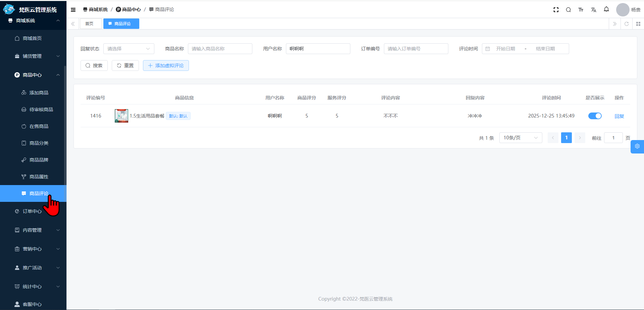Open the notification bell
Screen dimensions: 644x310
606,9
